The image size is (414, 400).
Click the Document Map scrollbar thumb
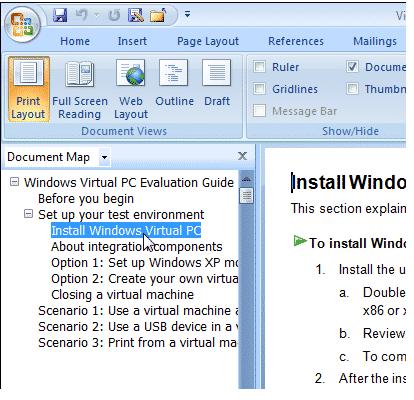(247, 196)
